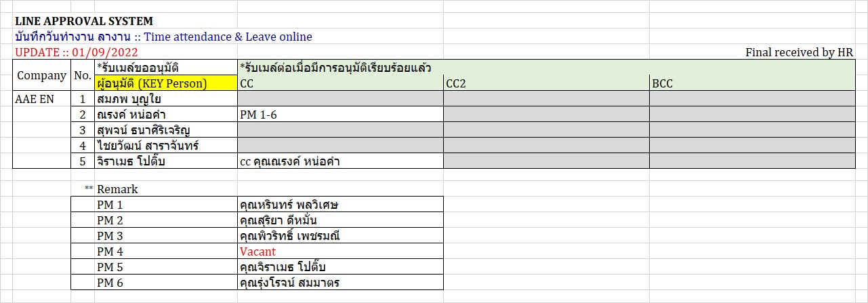Click the CC2 column header cell
The image size is (868, 303).
pyautogui.click(x=546, y=84)
